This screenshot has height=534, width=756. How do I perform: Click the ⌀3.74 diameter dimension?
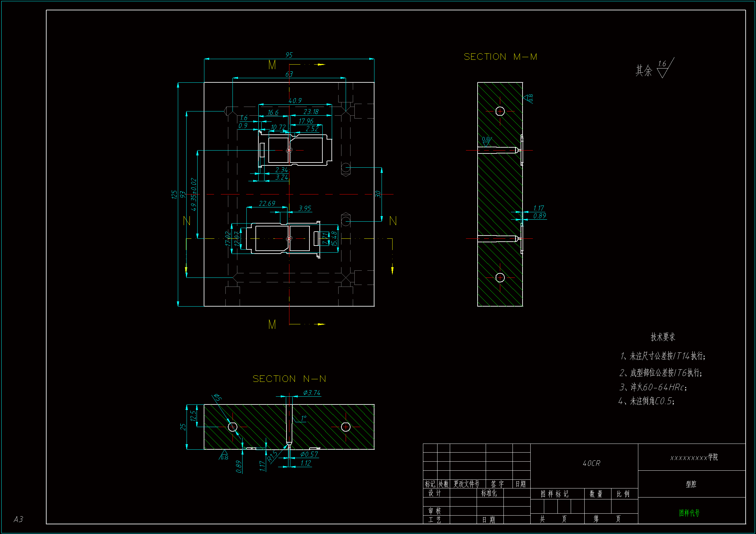[311, 393]
